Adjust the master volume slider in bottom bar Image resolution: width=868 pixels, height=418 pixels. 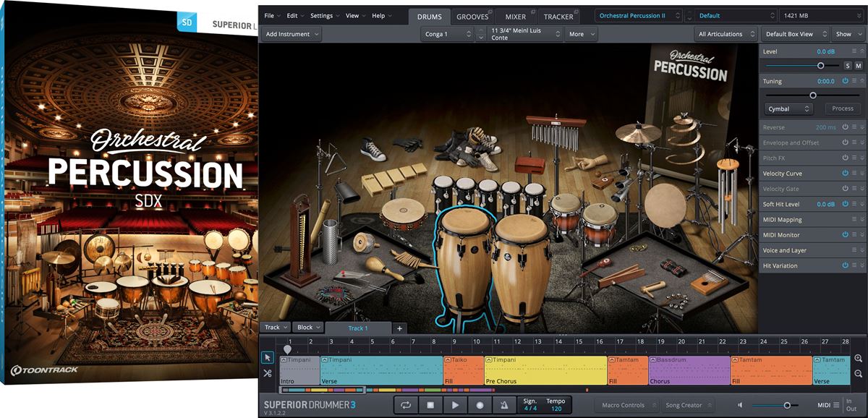(786, 405)
